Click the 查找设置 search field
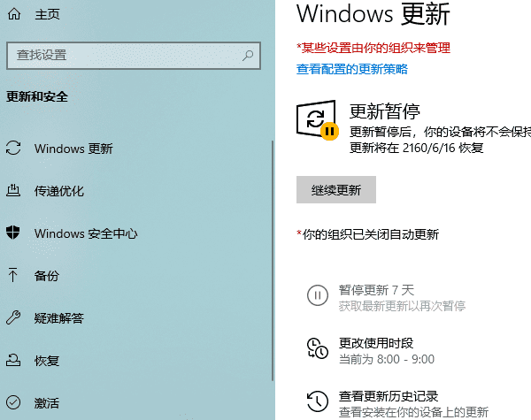Viewport: 531px width, 420px height. coord(134,56)
